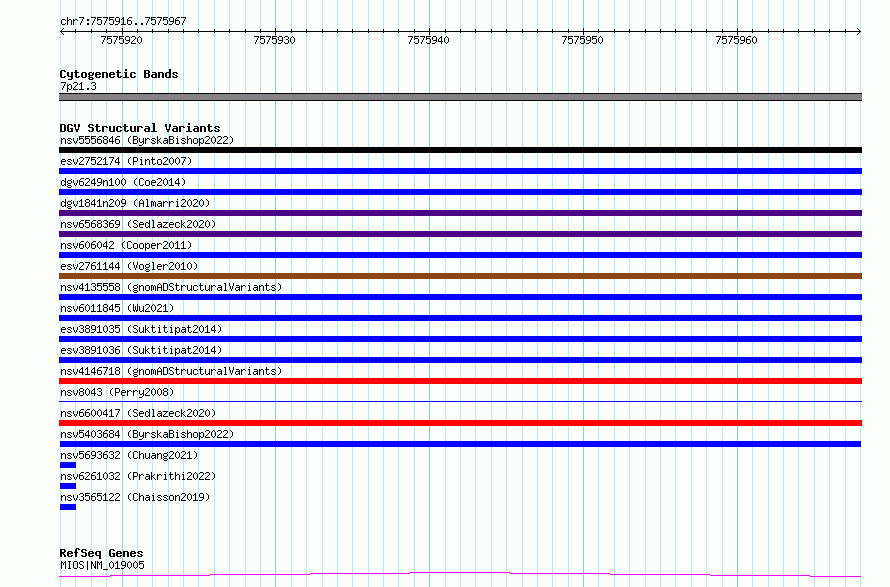Click the blue nsv6011845 variant bar

coord(460,318)
